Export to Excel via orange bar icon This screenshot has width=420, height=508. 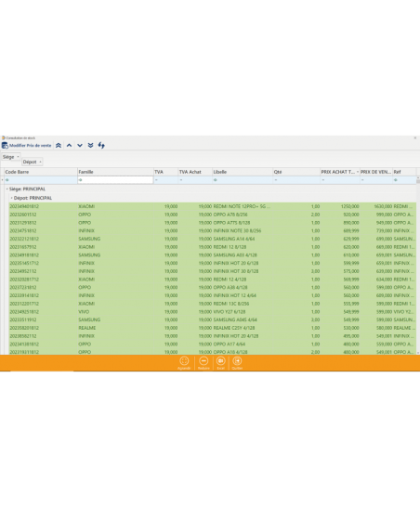(221, 363)
